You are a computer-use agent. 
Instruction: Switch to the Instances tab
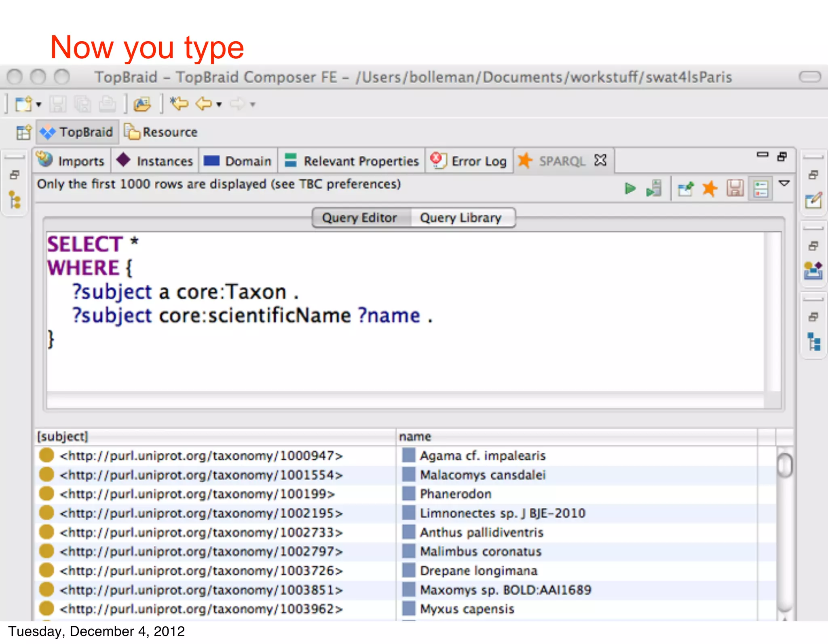pyautogui.click(x=156, y=161)
